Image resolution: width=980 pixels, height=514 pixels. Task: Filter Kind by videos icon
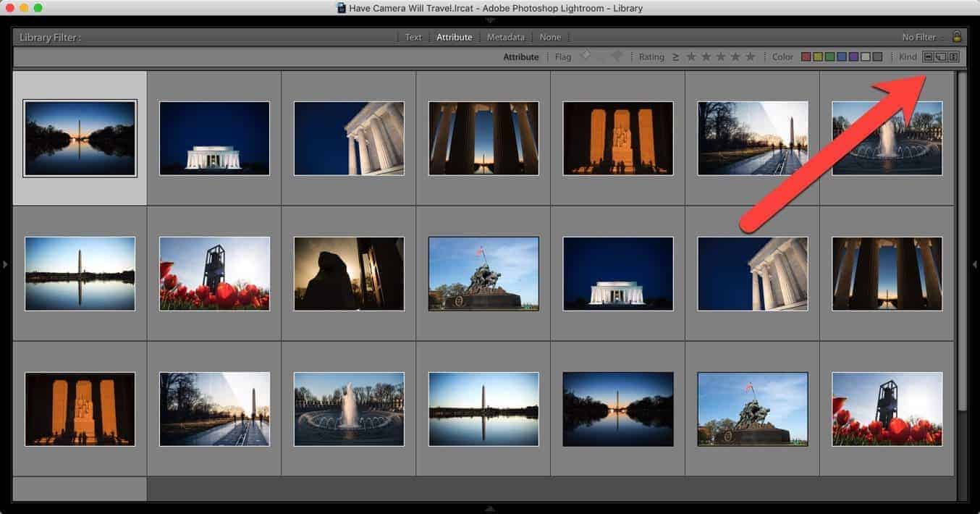953,56
